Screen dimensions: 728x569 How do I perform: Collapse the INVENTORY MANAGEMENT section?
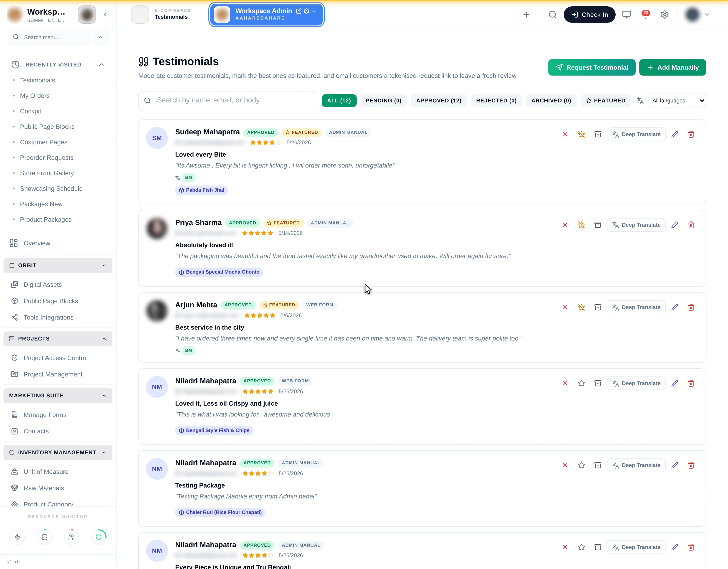[104, 452]
